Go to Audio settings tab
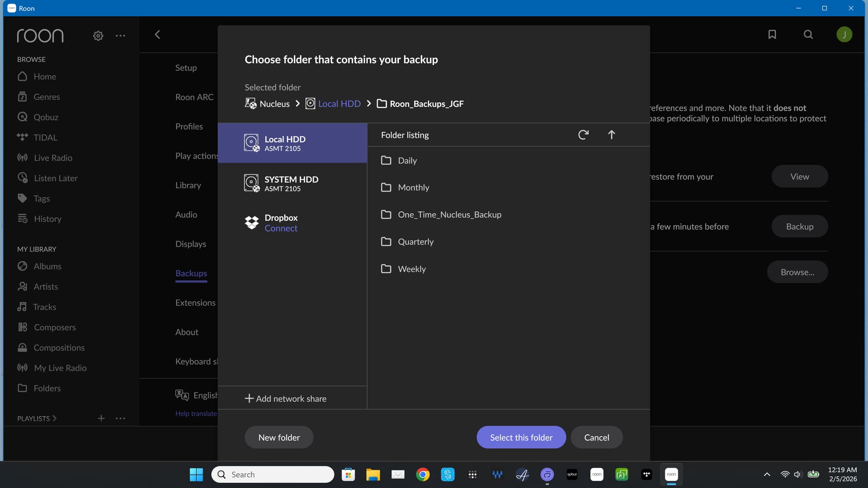The image size is (868, 488). 186,215
